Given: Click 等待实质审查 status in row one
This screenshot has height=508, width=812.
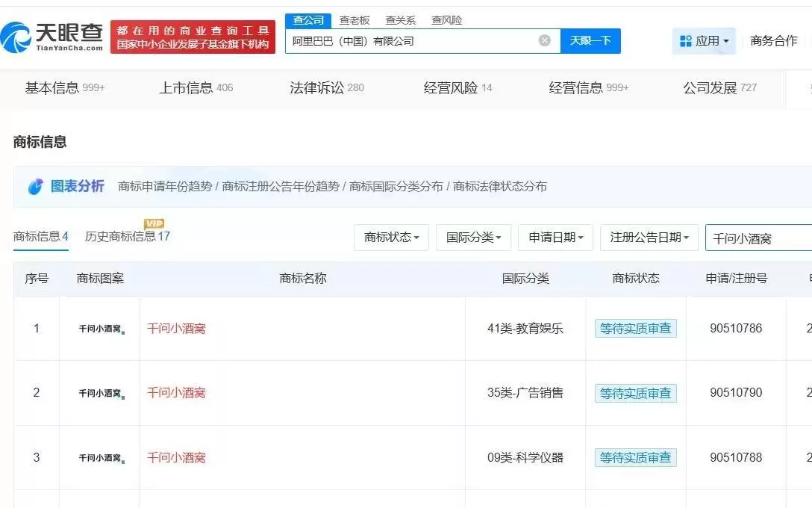Looking at the screenshot, I should pyautogui.click(x=635, y=327).
